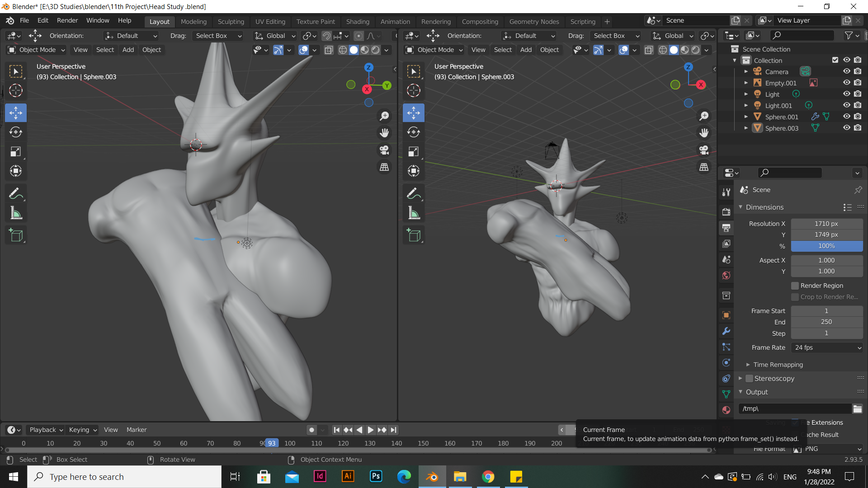Screen dimensions: 868x488
Task: Enable the Render Region checkbox
Action: [x=795, y=286]
